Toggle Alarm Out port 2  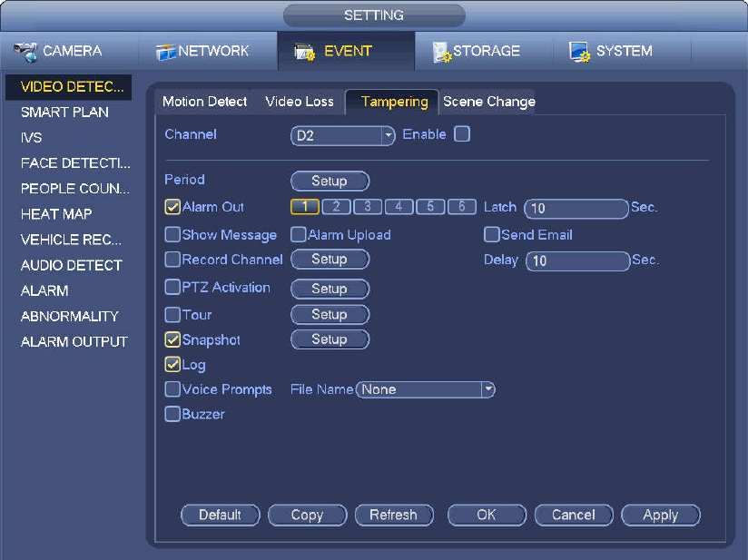click(336, 207)
